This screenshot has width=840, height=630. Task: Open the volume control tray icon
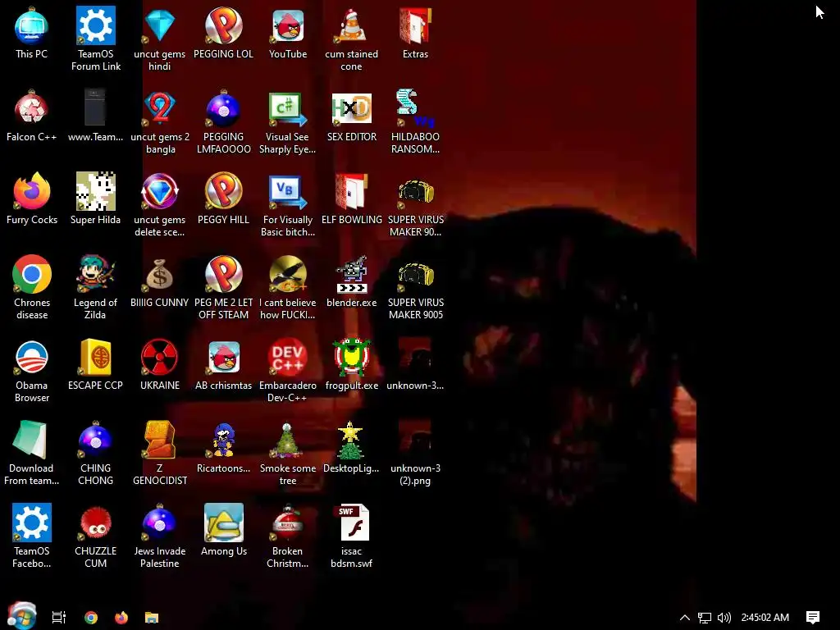724,618
